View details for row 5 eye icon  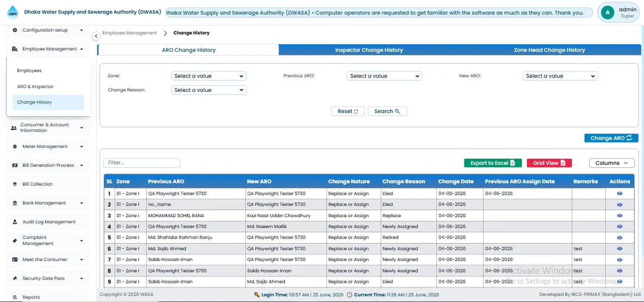pyautogui.click(x=619, y=238)
